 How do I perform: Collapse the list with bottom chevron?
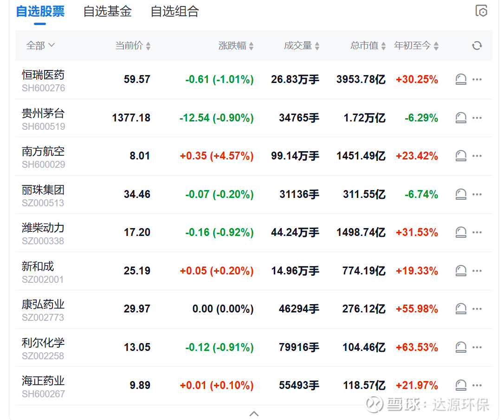(254, 414)
